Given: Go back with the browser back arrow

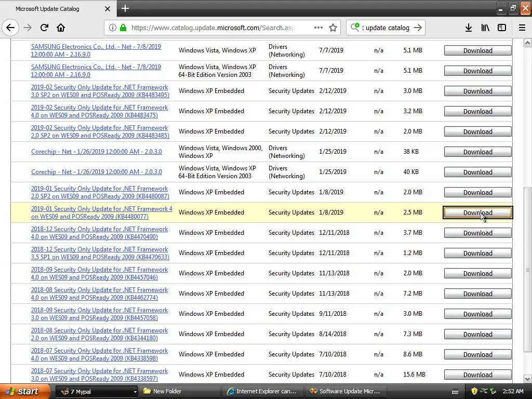Looking at the screenshot, I should coord(10,28).
